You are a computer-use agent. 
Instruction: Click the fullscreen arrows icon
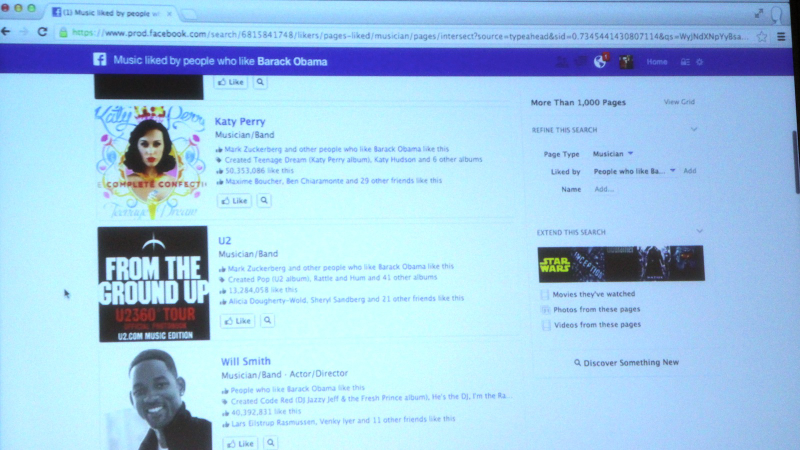coord(759,14)
